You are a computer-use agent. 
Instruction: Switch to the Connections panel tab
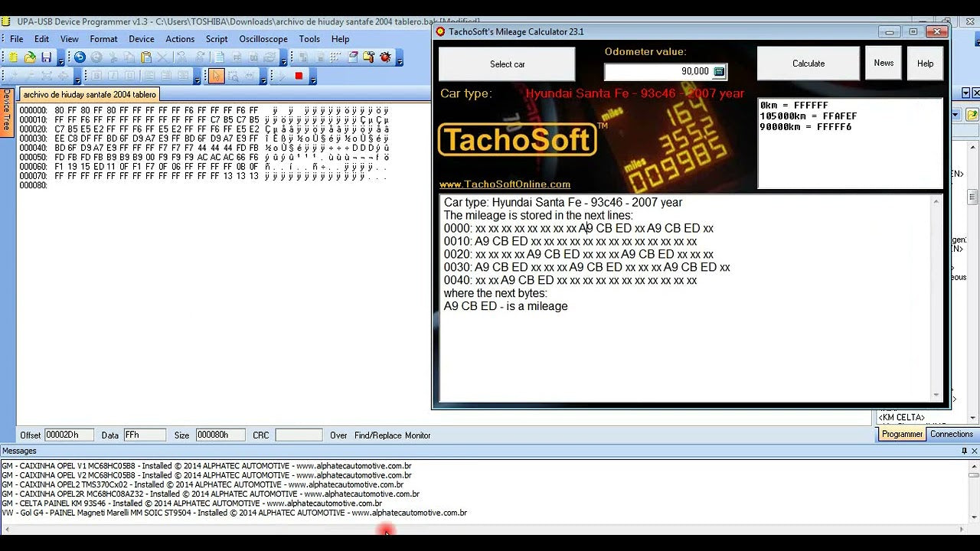click(951, 434)
